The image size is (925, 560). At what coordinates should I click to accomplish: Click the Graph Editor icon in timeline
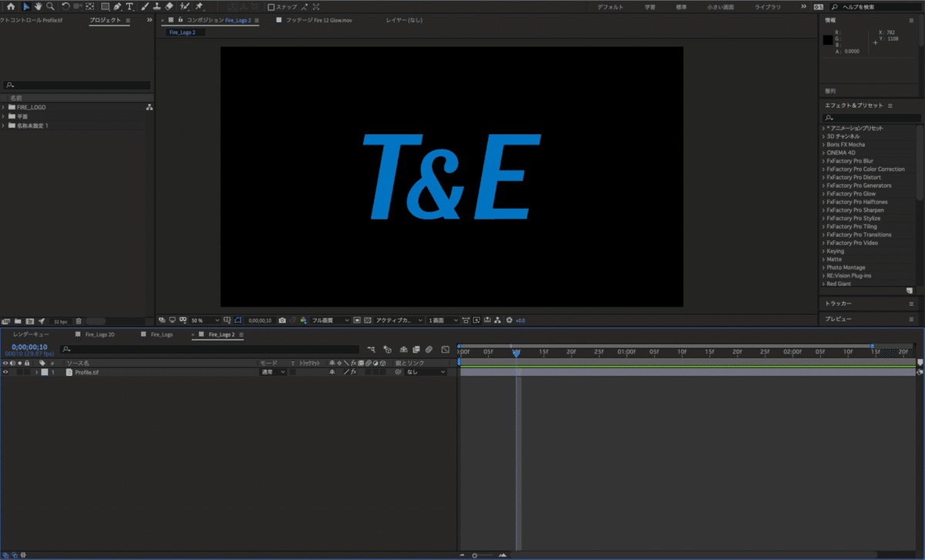click(x=445, y=349)
